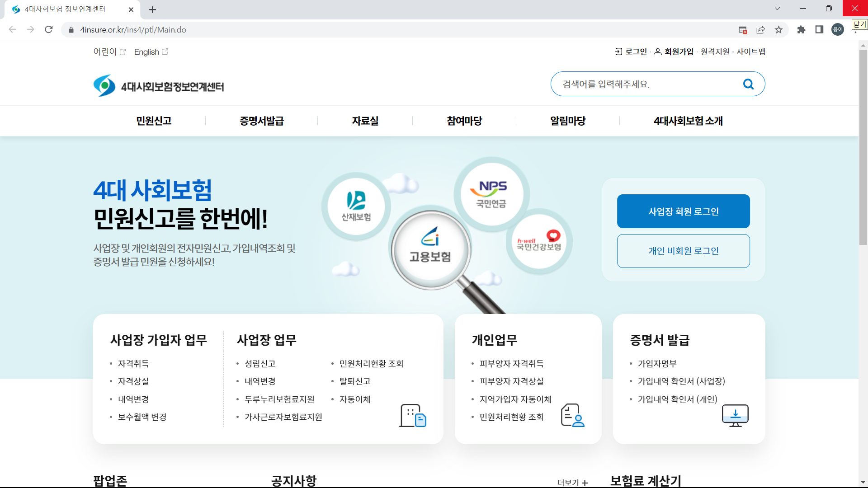This screenshot has height=488, width=868.
Task: Click the person-document icon in 개인업무 card
Action: point(572,415)
